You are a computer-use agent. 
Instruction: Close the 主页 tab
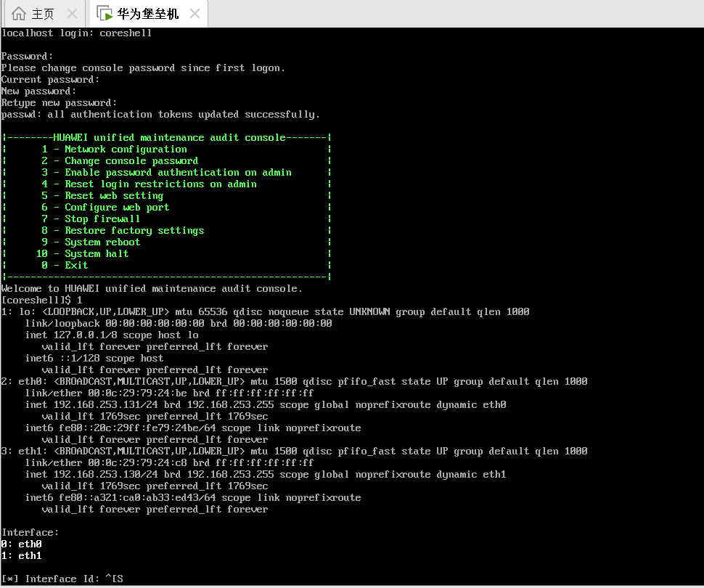click(73, 14)
